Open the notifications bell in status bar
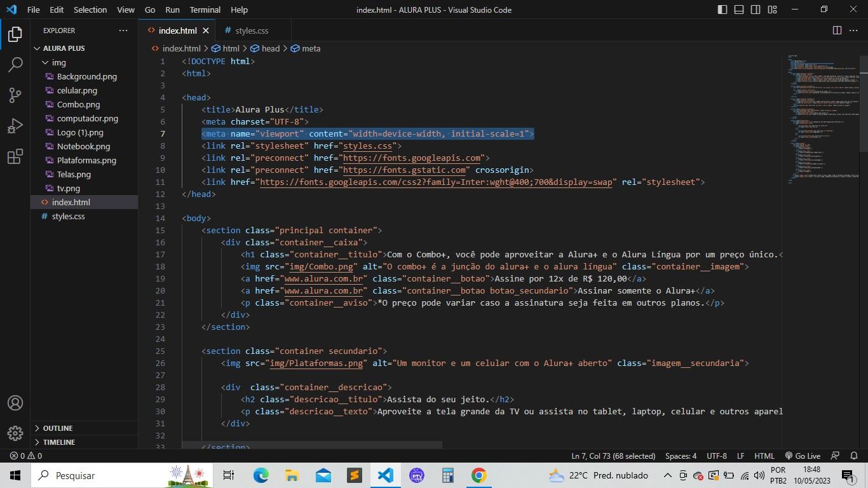The height and width of the screenshot is (488, 868). (855, 456)
